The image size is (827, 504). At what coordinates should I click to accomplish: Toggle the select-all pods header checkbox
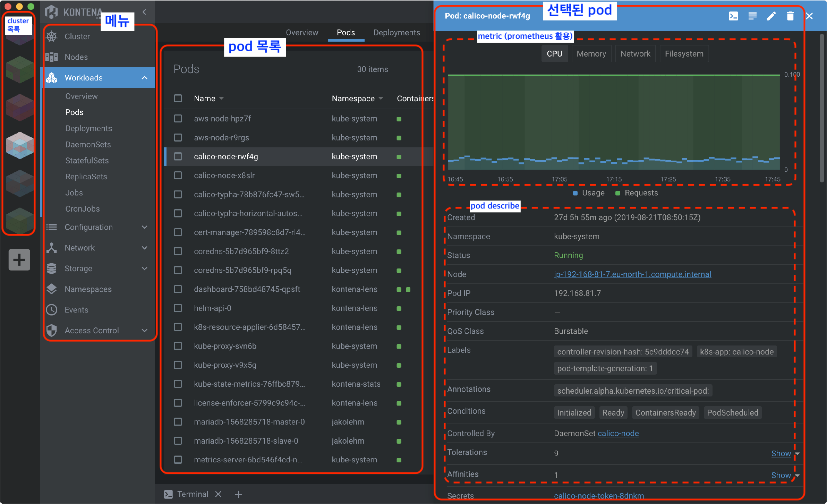178,99
